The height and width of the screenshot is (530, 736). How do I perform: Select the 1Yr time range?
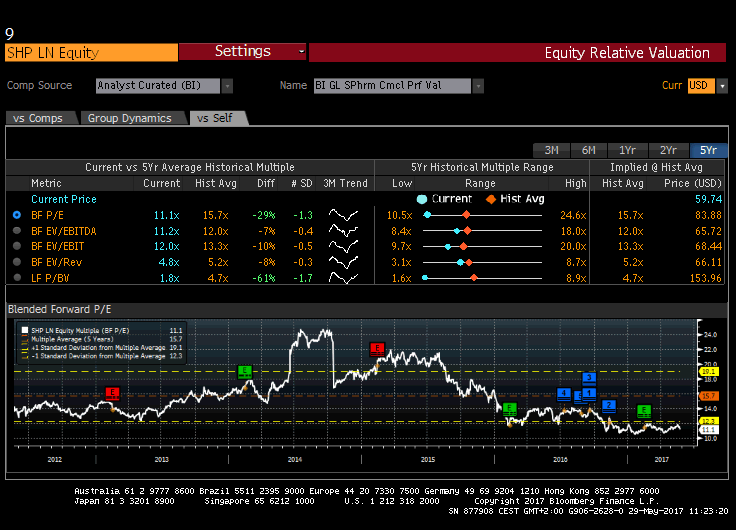click(628, 150)
